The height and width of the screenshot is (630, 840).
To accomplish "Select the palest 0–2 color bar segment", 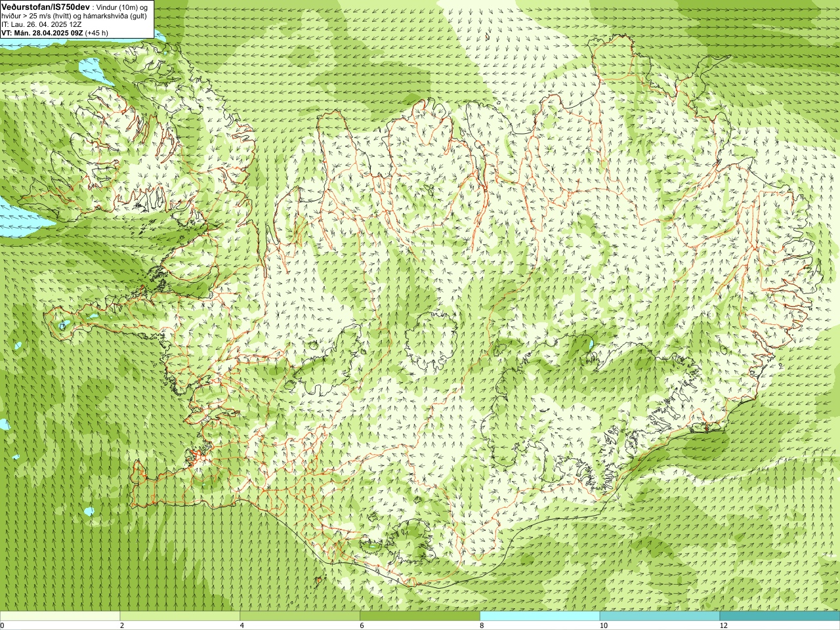I will click(x=60, y=616).
